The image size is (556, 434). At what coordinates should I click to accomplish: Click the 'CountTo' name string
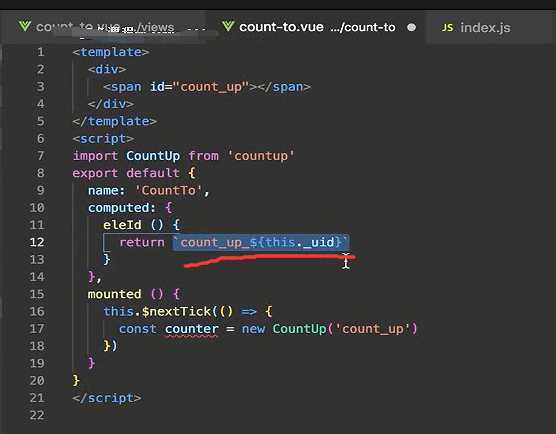(x=169, y=190)
